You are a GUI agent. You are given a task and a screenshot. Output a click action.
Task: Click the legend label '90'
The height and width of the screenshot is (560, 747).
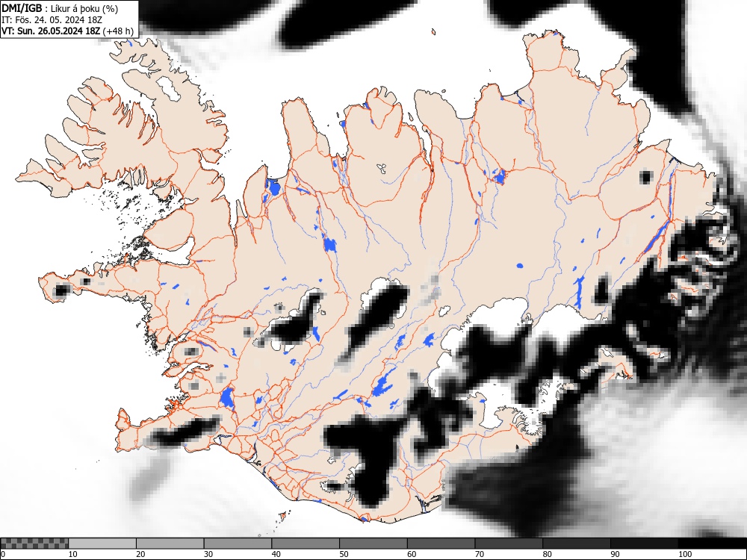pyautogui.click(x=615, y=554)
